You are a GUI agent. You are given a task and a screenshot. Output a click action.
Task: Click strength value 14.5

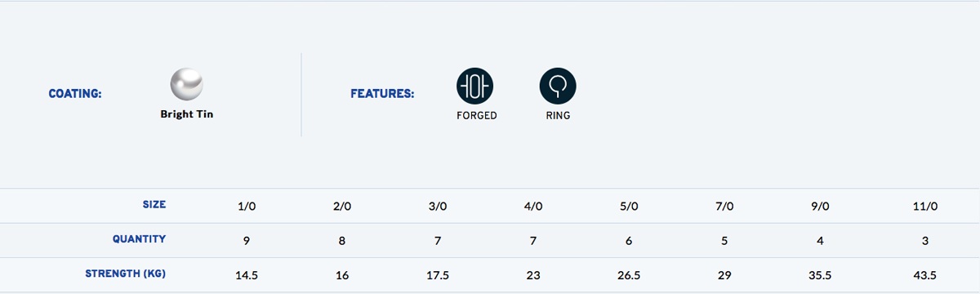click(x=247, y=276)
